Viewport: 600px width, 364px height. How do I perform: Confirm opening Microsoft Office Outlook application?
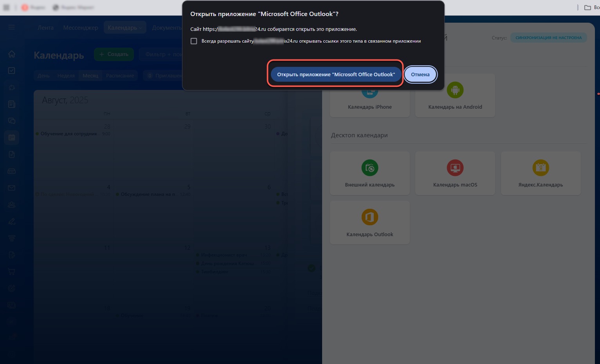pyautogui.click(x=336, y=74)
